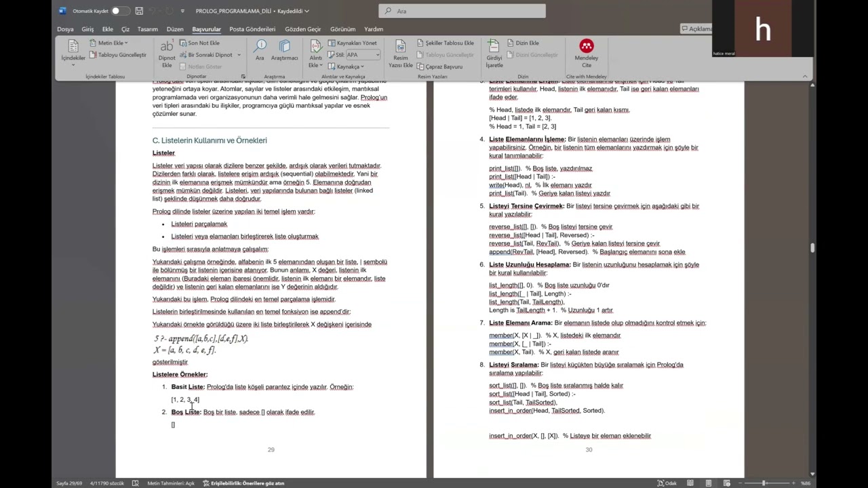Click Son Not Ekle endnote button

click(x=199, y=43)
